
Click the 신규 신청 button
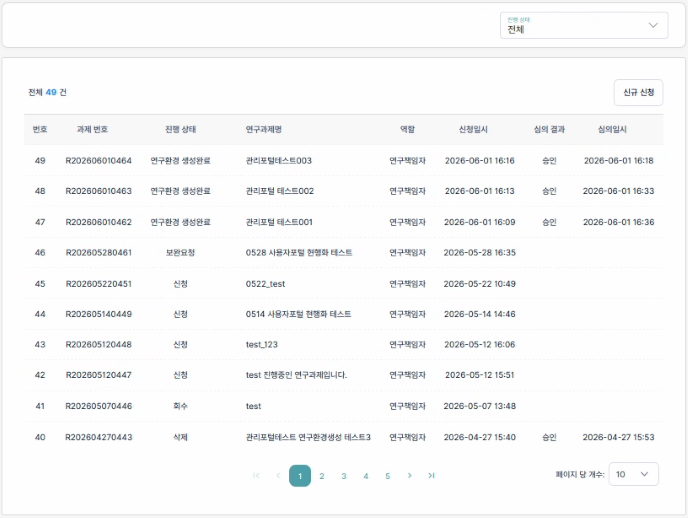(638, 93)
